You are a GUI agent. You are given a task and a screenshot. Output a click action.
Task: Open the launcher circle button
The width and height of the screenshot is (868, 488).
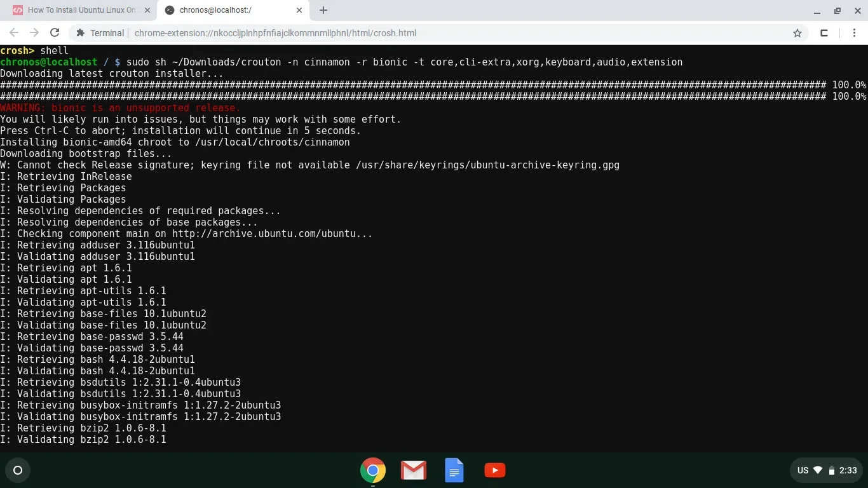pos(18,470)
